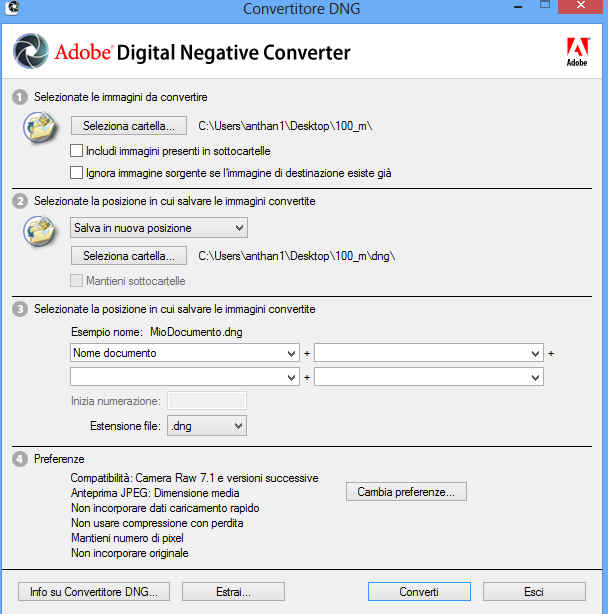
Task: Click Selezionate le immagini da convertire heading
Action: coord(121,97)
